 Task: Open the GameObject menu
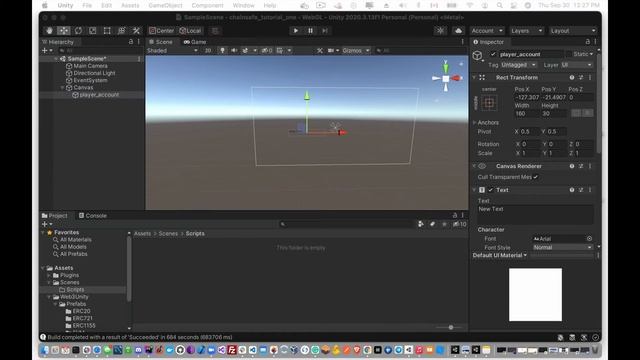click(165, 5)
